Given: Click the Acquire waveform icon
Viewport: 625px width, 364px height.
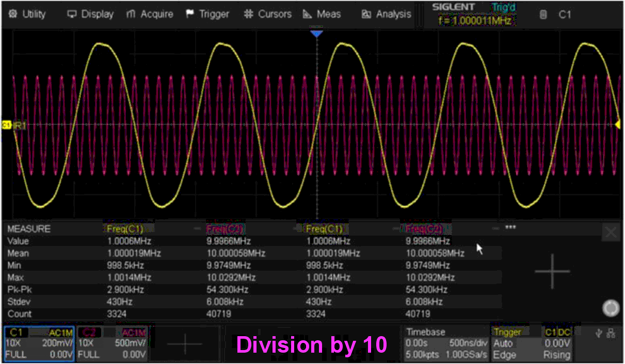Looking at the screenshot, I should click(x=131, y=14).
